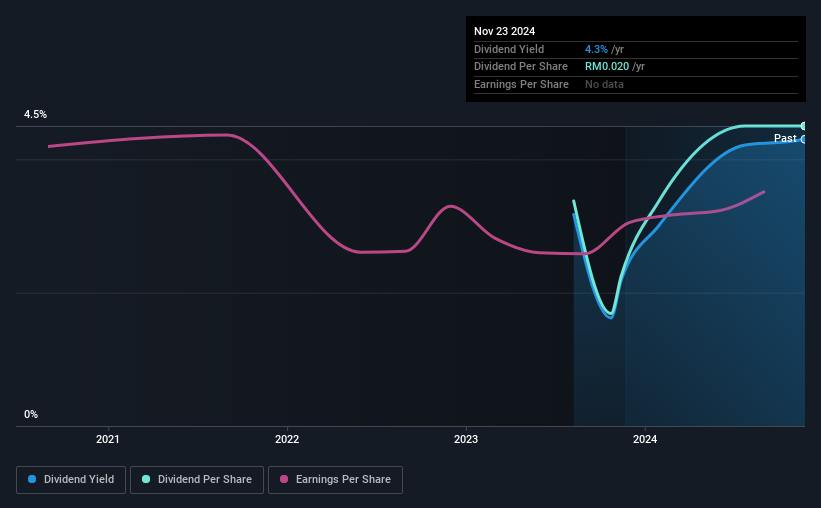The height and width of the screenshot is (508, 821).
Task: Select the 2021 x-axis label
Action: pyautogui.click(x=108, y=439)
